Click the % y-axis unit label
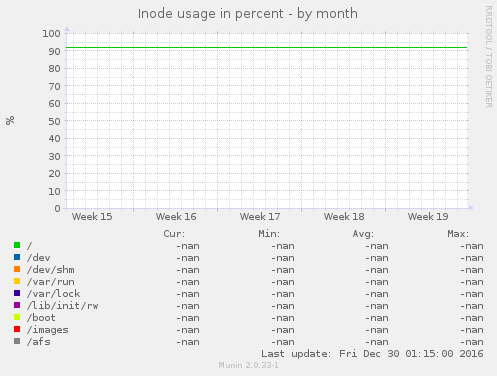 (x=10, y=120)
